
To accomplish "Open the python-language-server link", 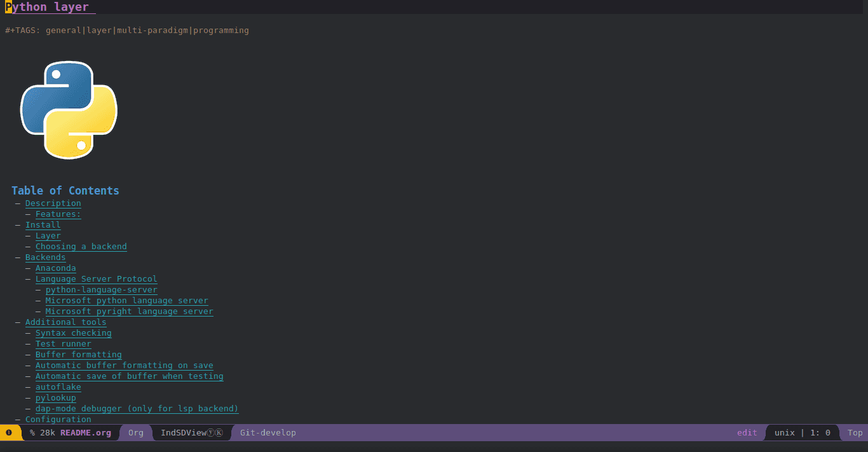I will (102, 290).
